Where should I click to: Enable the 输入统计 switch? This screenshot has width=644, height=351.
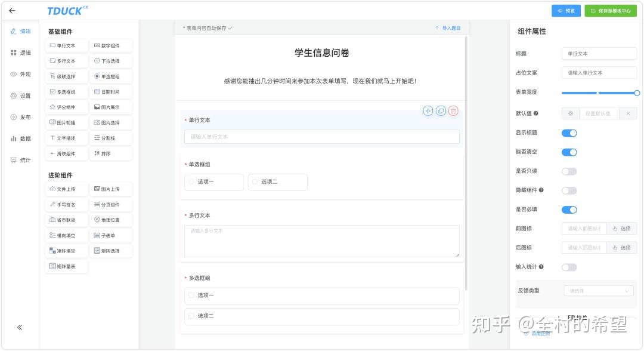pos(569,267)
